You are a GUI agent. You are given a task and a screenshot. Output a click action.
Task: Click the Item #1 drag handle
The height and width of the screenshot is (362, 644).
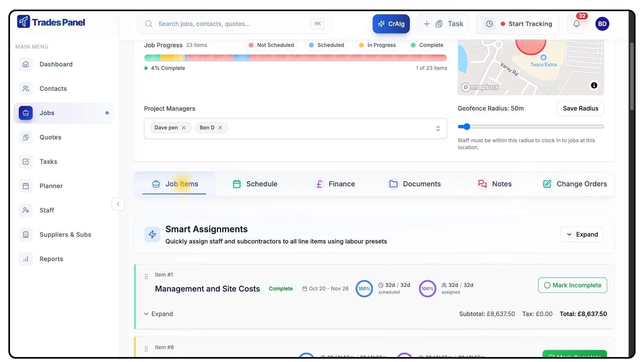(x=146, y=277)
